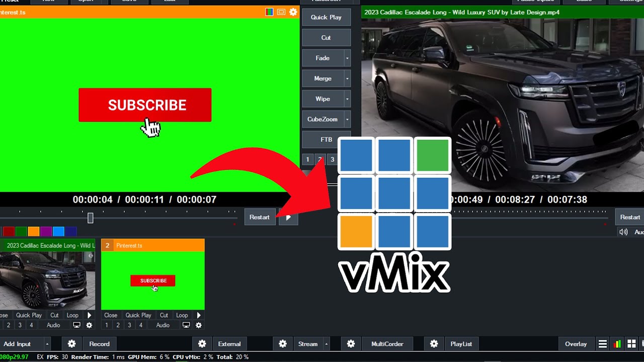The height and width of the screenshot is (362, 644).
Task: Toggle Loop on Pinterest.ts input
Action: [182, 315]
